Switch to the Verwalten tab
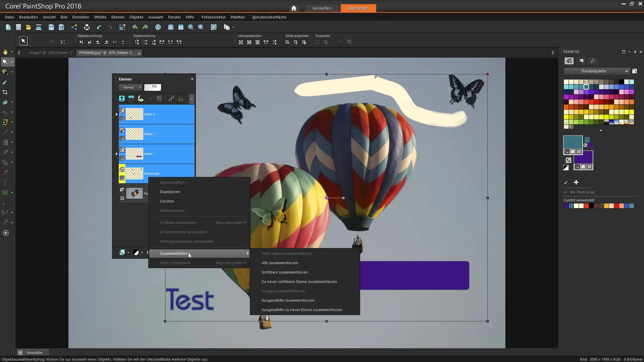644x362 pixels. point(322,8)
